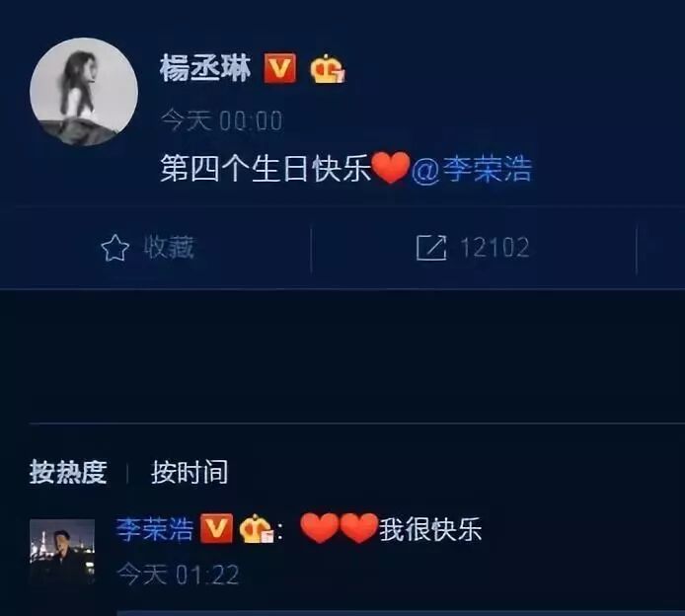This screenshot has width=685, height=616.
Task: Sort comments with the 按热度 tab
Action: click(x=68, y=472)
